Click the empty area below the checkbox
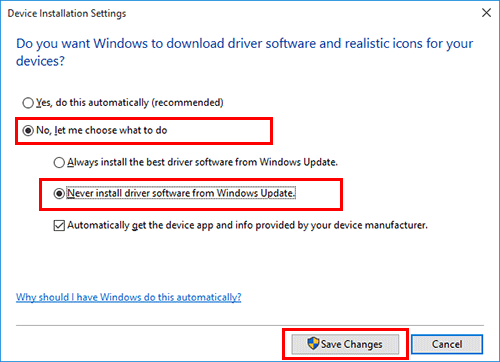Viewport: 500px width, 362px height. (250, 262)
